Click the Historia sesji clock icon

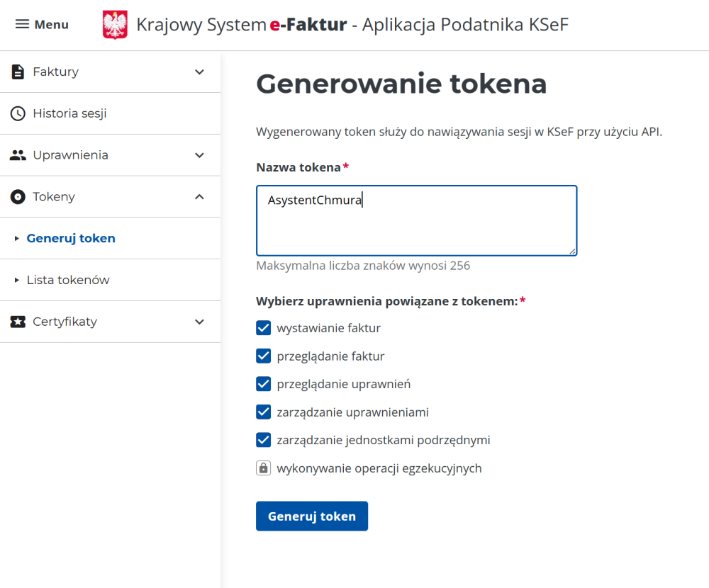tap(18, 113)
